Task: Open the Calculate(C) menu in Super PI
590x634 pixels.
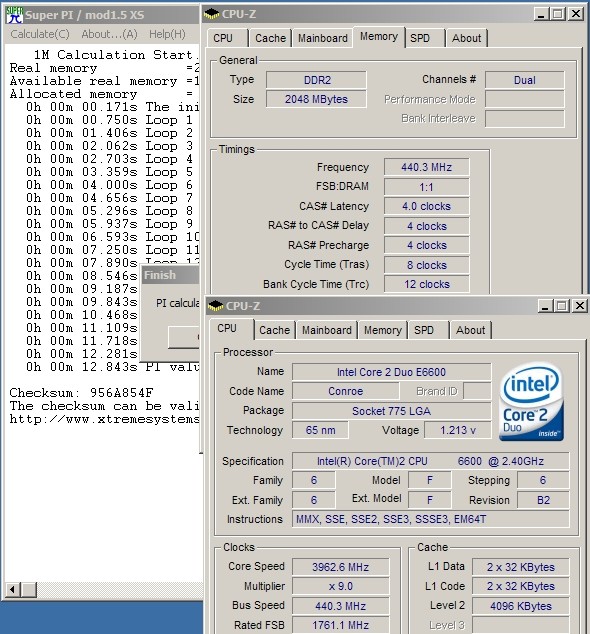Action: (x=40, y=34)
